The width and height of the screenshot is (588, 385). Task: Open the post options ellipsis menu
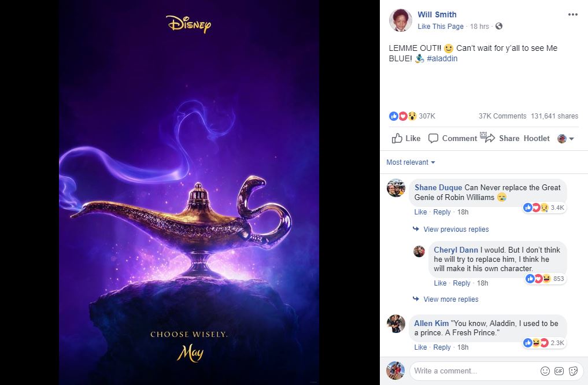point(573,14)
